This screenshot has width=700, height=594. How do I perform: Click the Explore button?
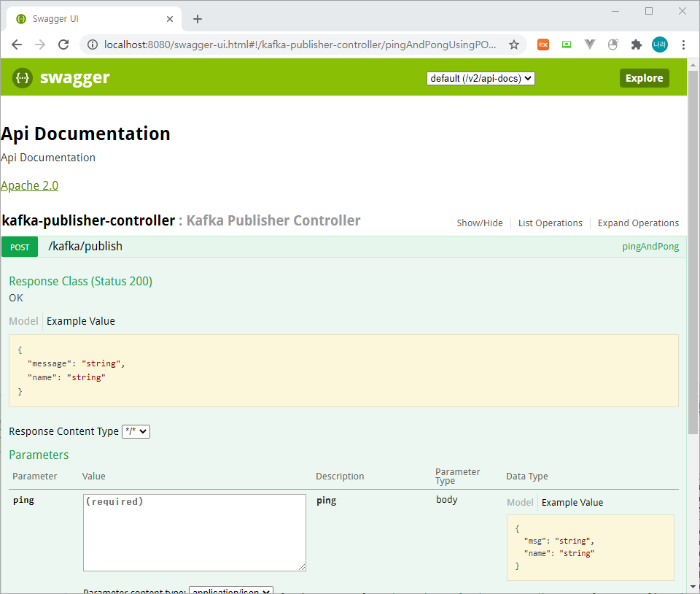pyautogui.click(x=644, y=78)
